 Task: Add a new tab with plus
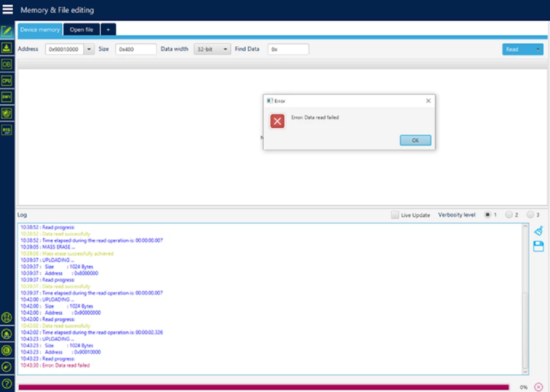108,30
